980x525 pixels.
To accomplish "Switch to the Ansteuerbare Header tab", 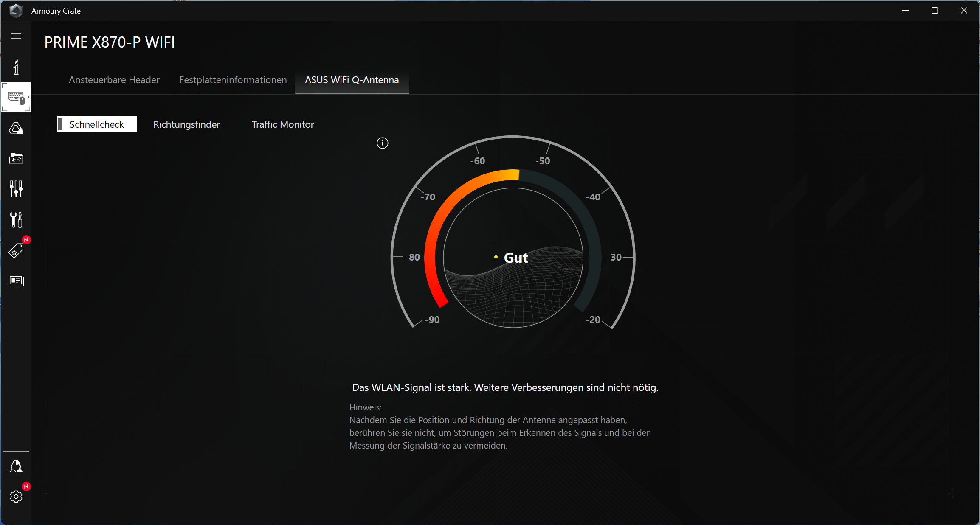I will pyautogui.click(x=114, y=80).
